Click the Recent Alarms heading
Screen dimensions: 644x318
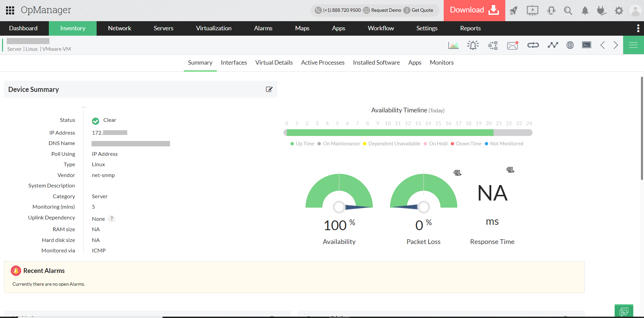44,271
